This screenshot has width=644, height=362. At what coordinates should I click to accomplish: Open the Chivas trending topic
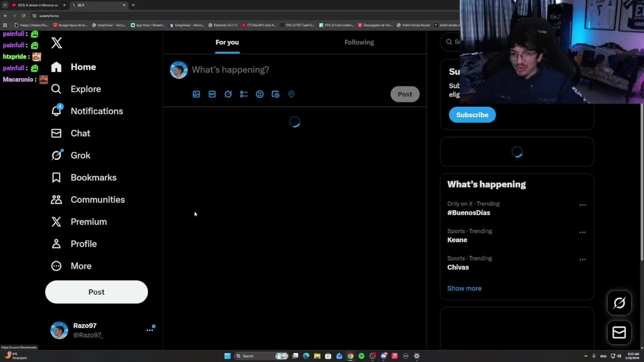pyautogui.click(x=458, y=267)
